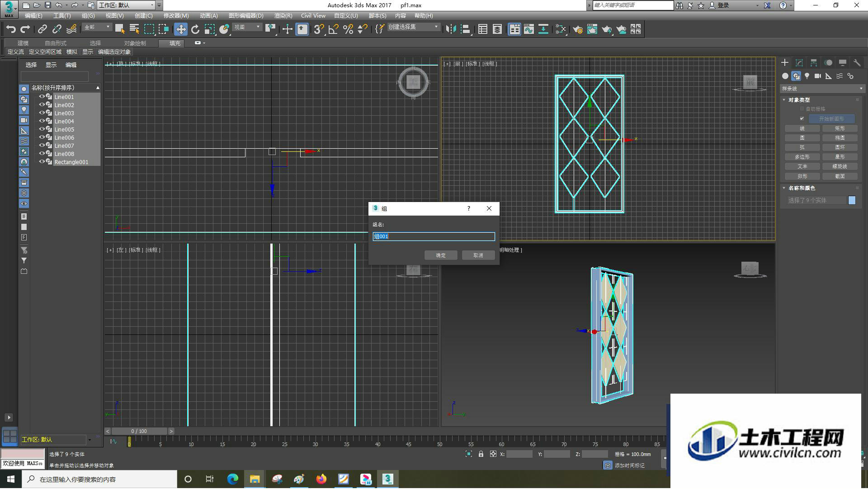Toggle Window/Crossing selection mode
Image resolution: width=868 pixels, height=489 pixels.
coord(163,29)
